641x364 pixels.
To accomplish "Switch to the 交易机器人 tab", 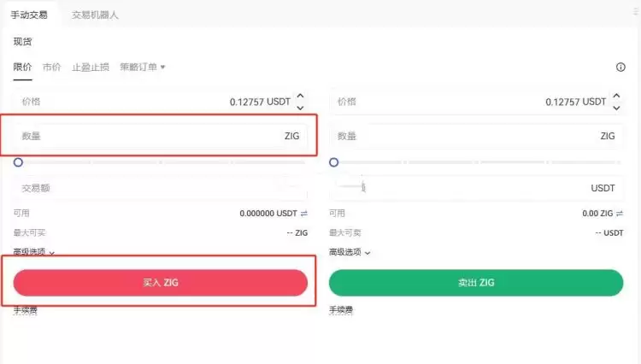I will 96,15.
